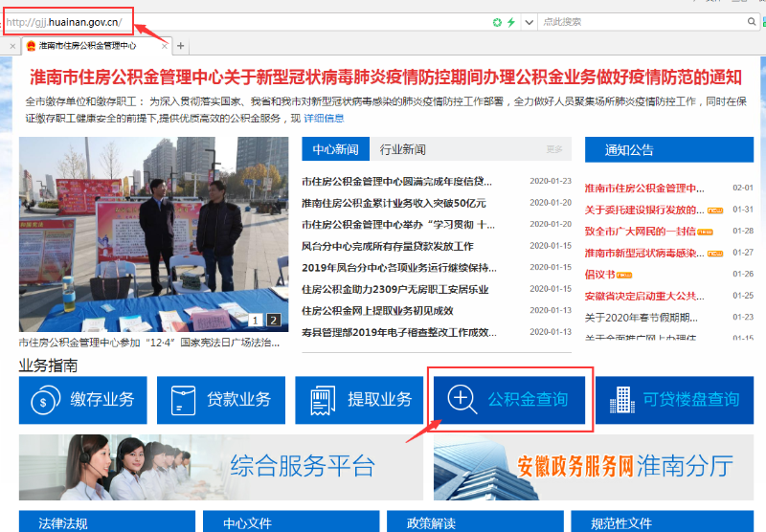Open news 淮南住房公积金累计业务收入突破50亿元
This screenshot has height=532, width=766.
coord(394,203)
